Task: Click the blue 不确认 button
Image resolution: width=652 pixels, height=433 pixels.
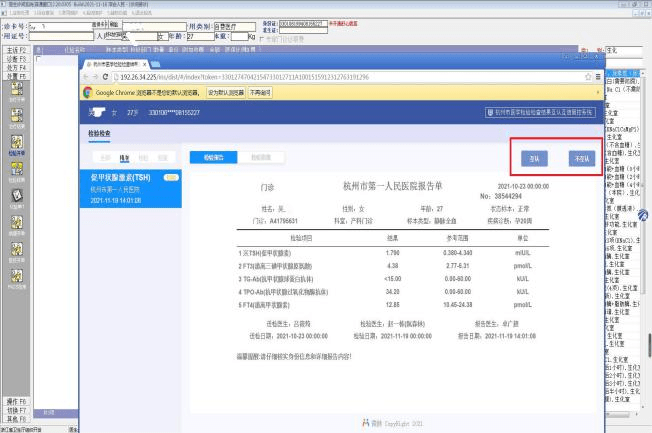Action: point(582,158)
